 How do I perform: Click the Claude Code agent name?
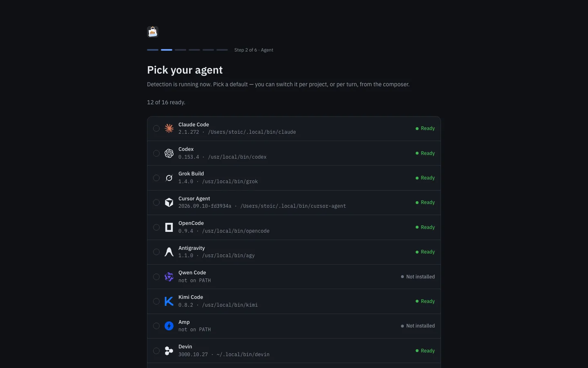[194, 125]
